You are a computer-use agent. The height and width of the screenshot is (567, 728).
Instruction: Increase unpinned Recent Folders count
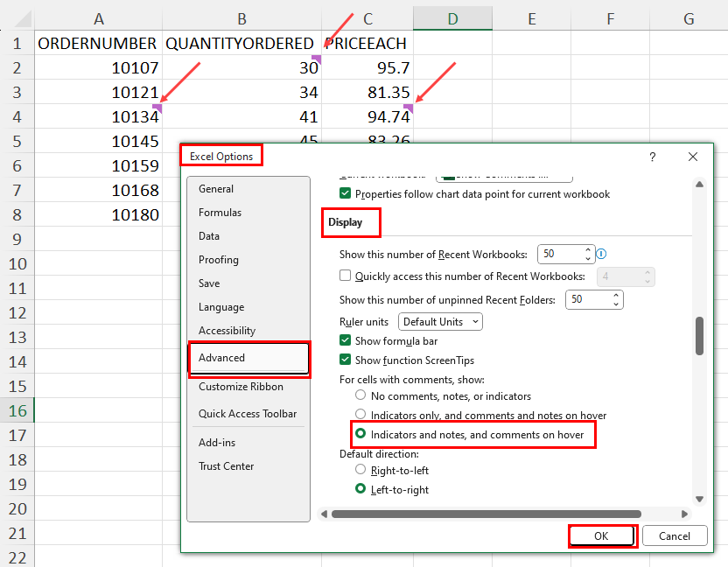point(616,295)
